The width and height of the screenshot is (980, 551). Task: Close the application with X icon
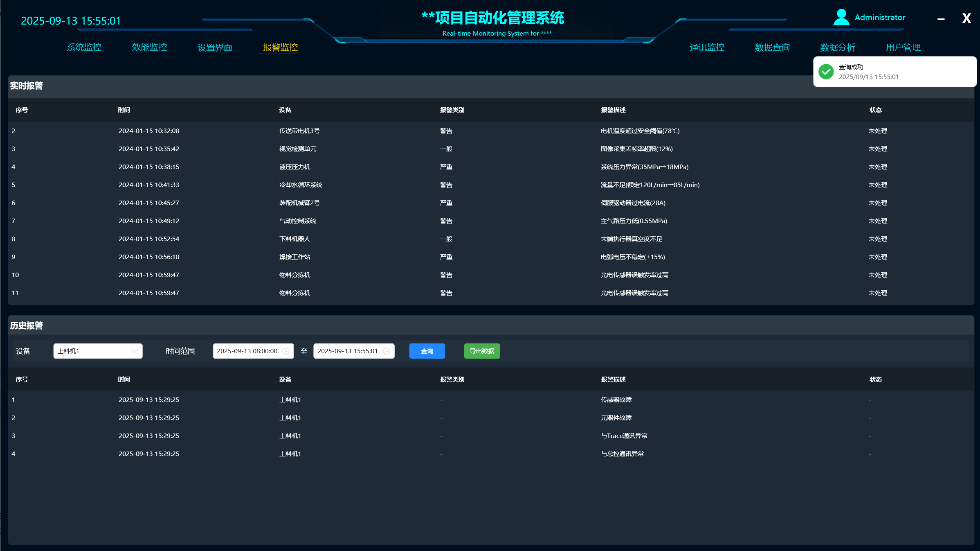pyautogui.click(x=966, y=18)
